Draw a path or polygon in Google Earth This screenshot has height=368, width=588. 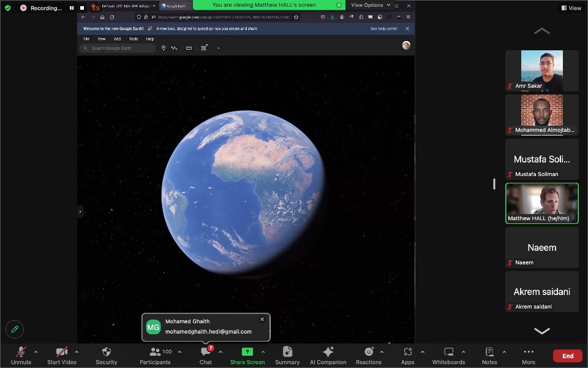pos(174,48)
